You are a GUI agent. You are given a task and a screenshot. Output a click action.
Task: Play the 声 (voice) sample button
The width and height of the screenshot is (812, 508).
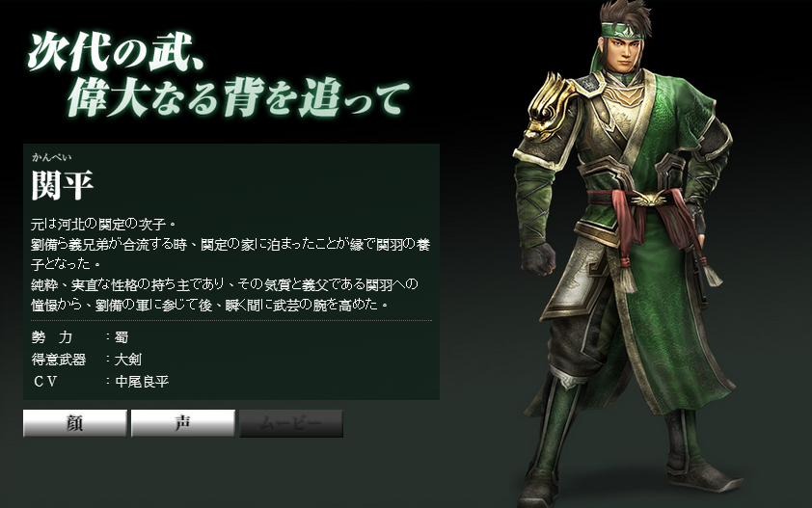coord(183,423)
